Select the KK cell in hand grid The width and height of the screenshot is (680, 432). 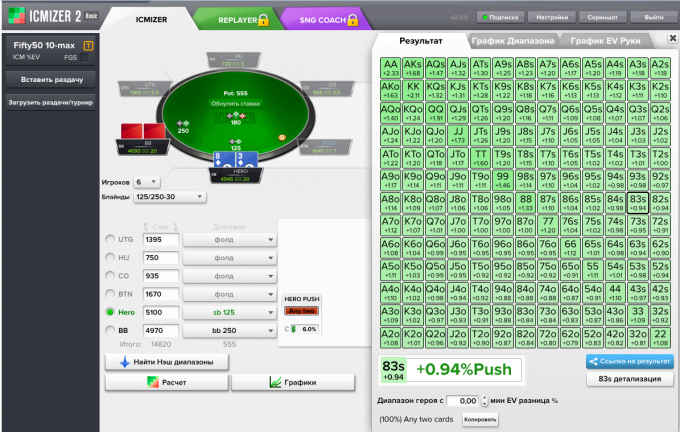pyautogui.click(x=413, y=91)
